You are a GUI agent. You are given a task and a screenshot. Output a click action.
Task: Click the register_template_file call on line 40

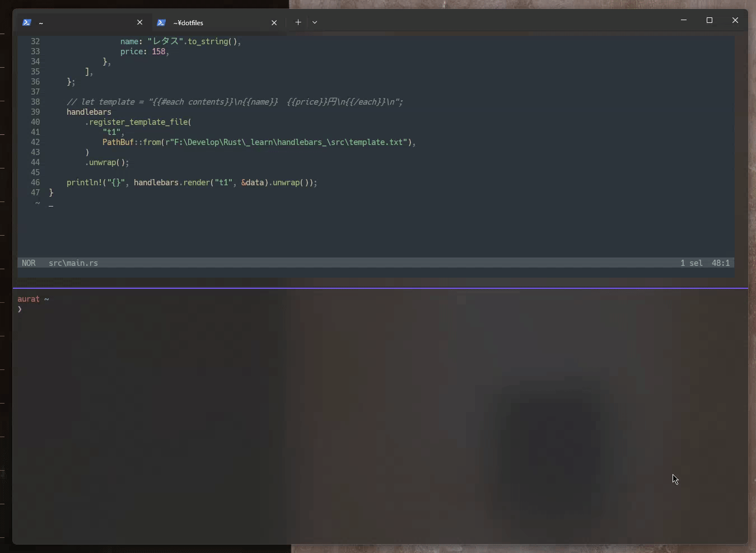click(140, 122)
